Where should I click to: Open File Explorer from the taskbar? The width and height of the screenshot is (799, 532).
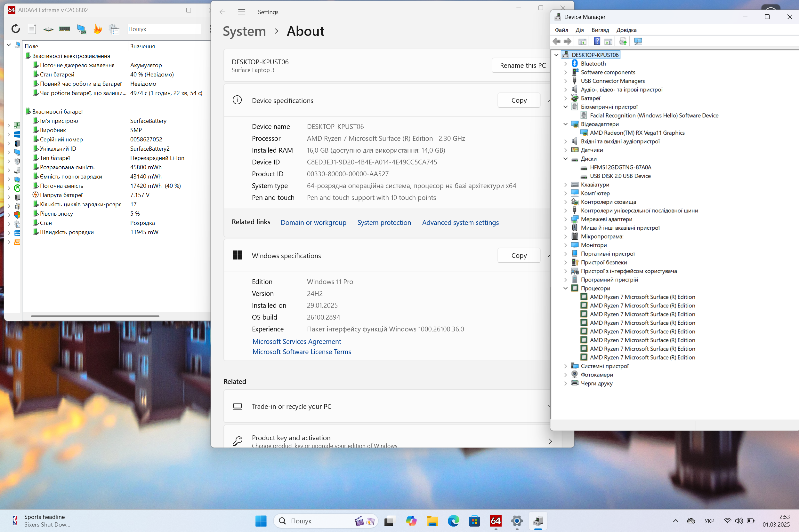(x=432, y=521)
